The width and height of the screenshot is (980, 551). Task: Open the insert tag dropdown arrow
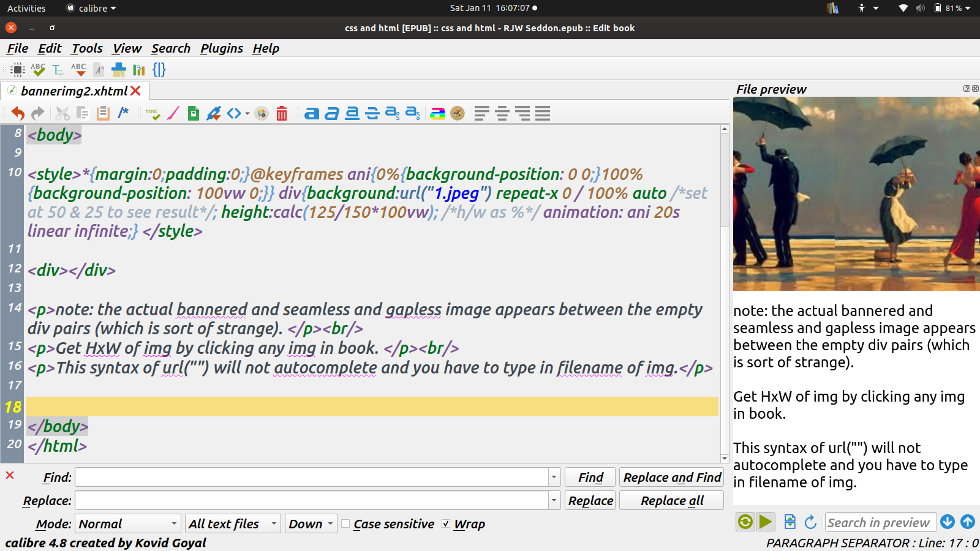(247, 114)
